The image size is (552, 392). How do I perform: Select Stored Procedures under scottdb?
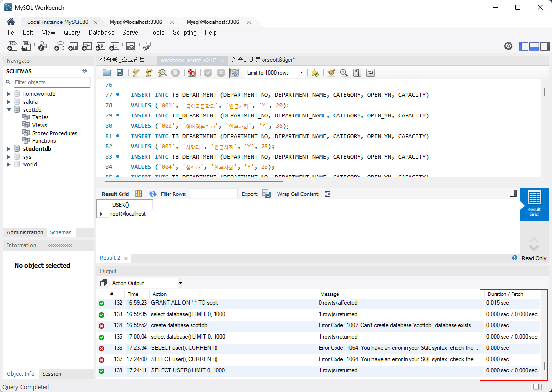(55, 133)
